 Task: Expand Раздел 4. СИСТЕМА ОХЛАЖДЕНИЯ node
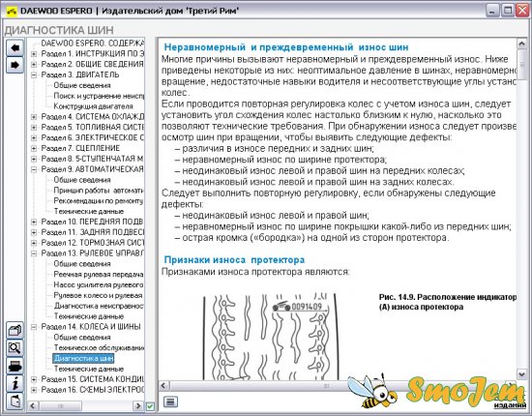coord(34,117)
